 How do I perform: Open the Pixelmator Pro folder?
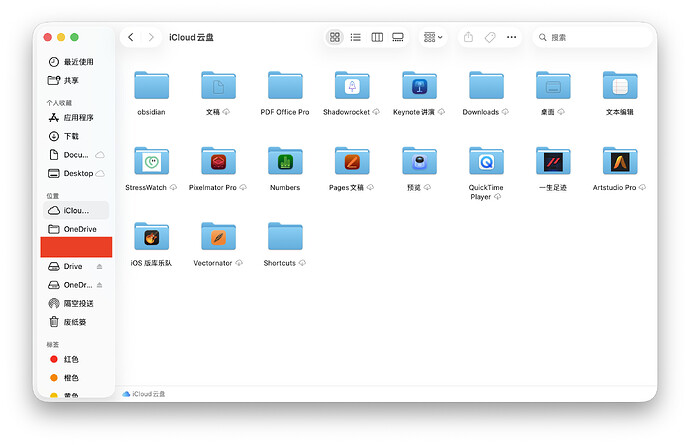tap(219, 161)
